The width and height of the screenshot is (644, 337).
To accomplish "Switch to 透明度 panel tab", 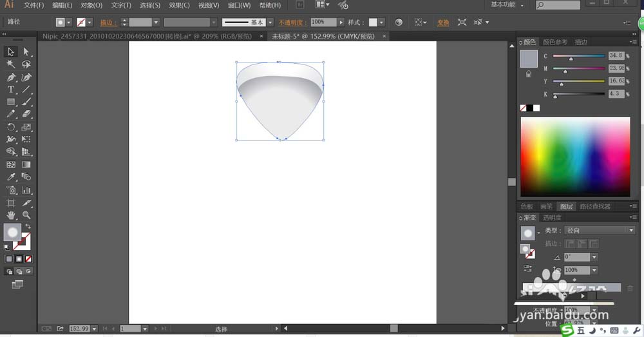I will 552,217.
